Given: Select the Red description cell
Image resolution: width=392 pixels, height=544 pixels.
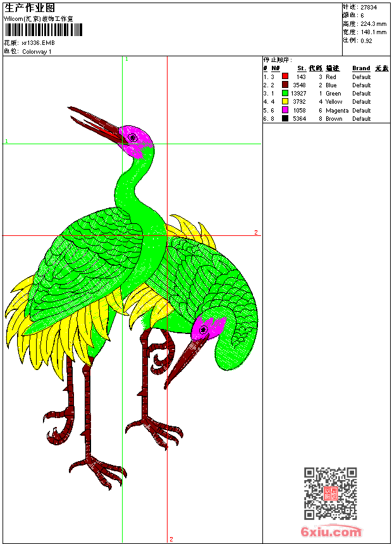Looking at the screenshot, I should [x=331, y=77].
